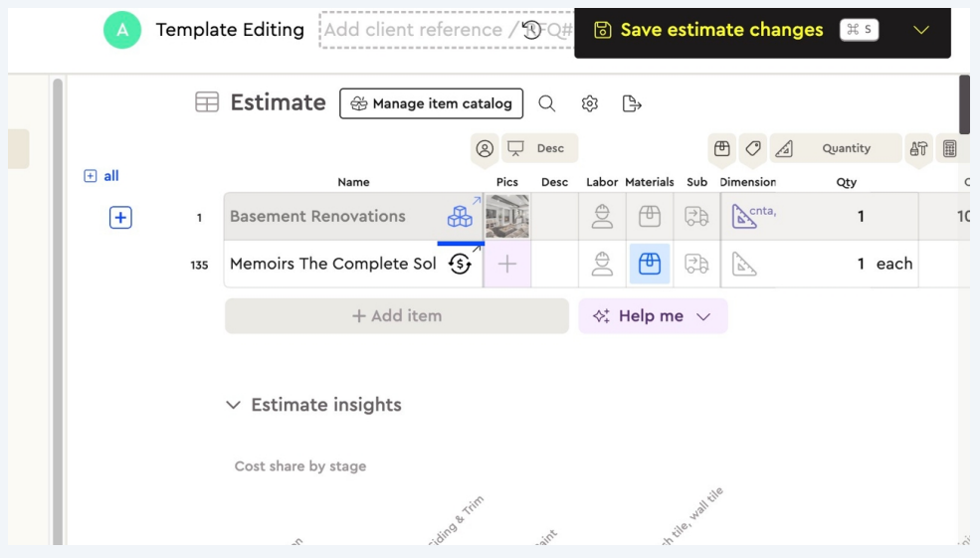Click the labor worker icon for Basement Renovations

tap(602, 217)
